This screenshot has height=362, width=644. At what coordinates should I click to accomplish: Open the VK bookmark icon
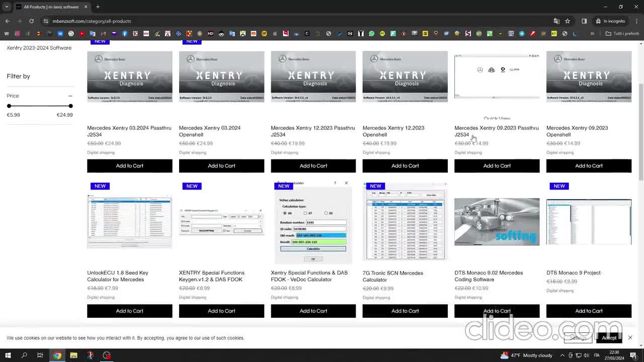pyautogui.click(x=60, y=34)
